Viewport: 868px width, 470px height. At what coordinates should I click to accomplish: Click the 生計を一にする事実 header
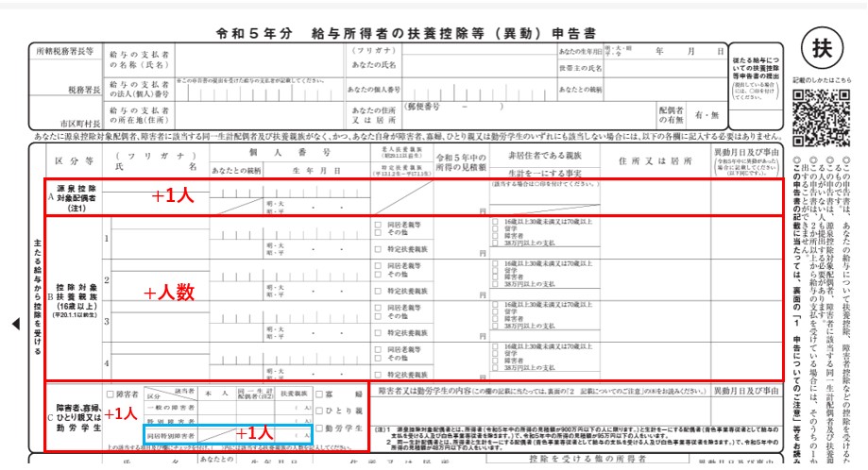(x=545, y=173)
